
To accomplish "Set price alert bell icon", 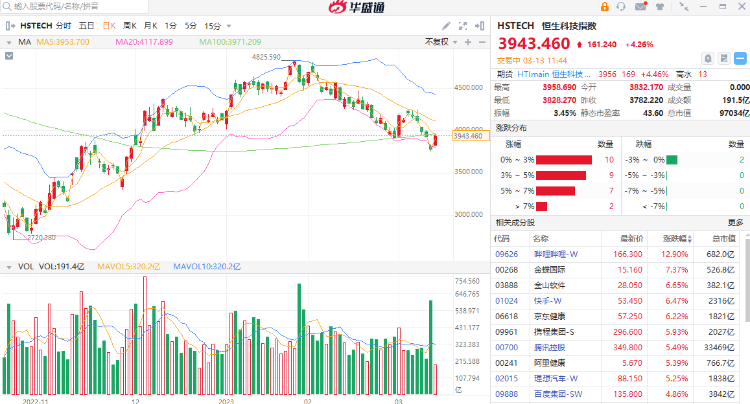I will click(x=708, y=58).
